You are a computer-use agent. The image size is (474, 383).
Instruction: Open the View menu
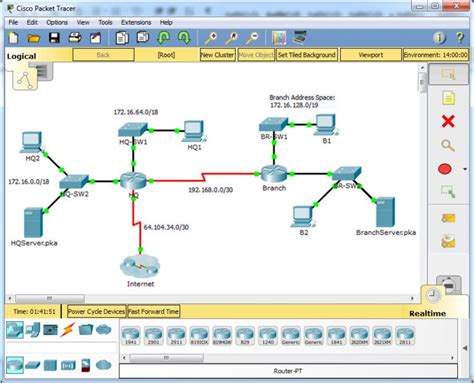83,22
